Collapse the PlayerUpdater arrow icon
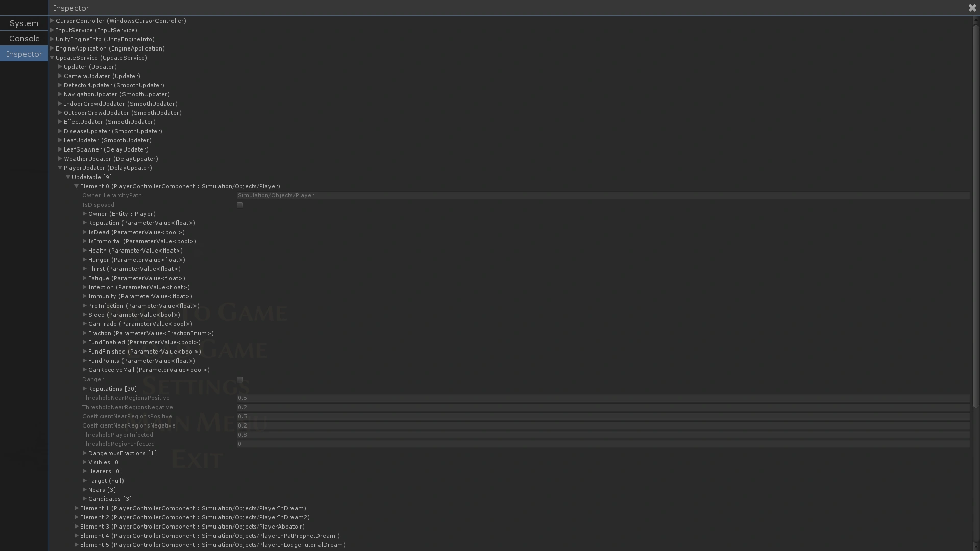 click(60, 168)
